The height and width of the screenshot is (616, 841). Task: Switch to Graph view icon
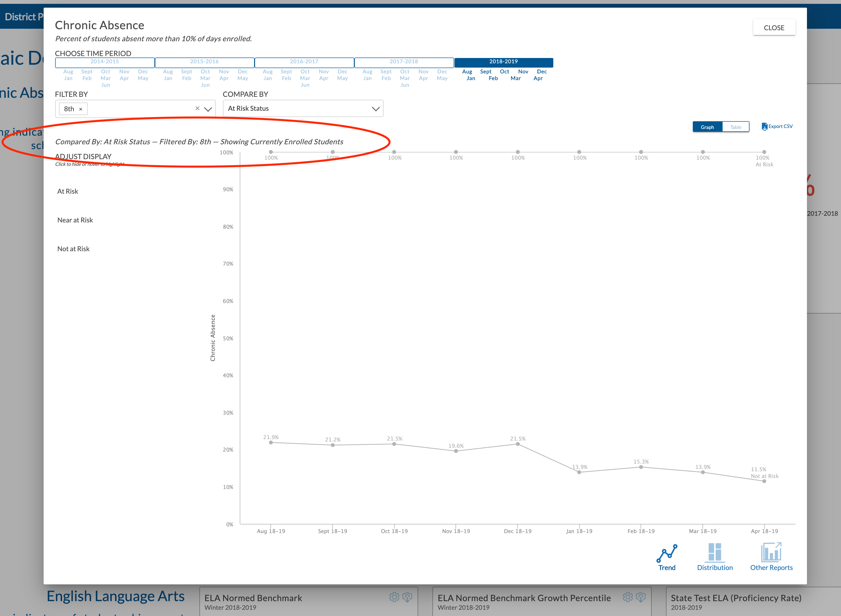707,127
